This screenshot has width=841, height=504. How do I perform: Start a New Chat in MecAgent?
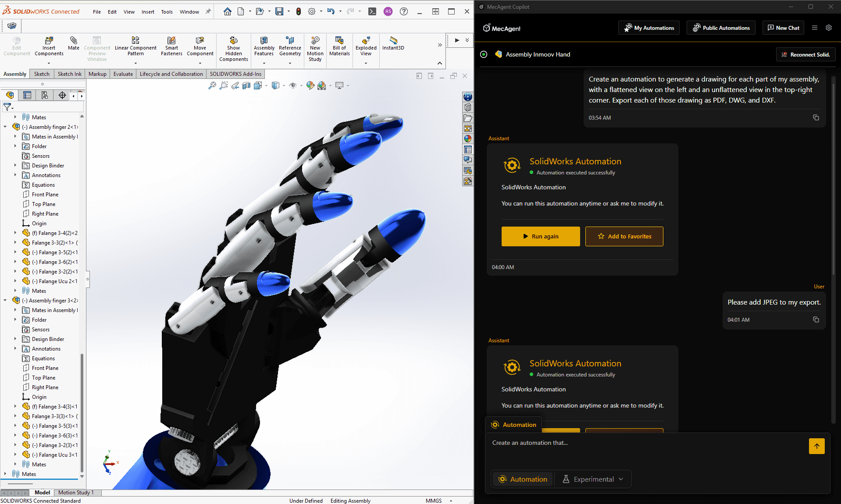[x=783, y=28]
